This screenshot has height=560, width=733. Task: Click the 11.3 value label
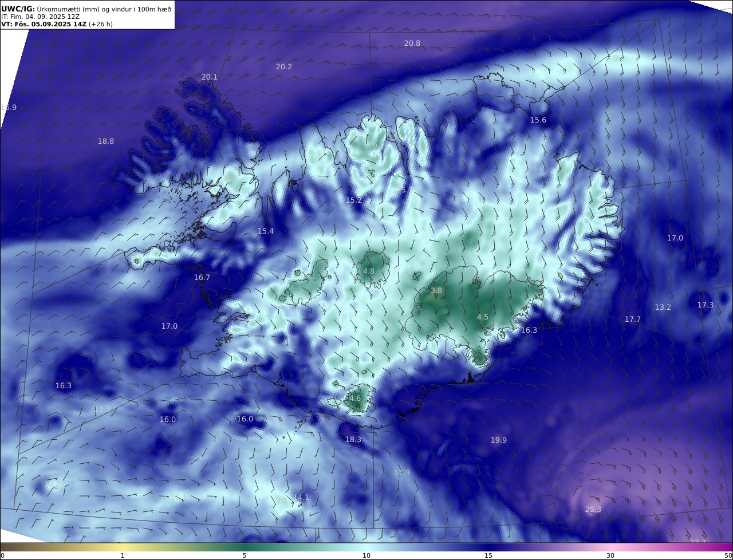coord(102,409)
